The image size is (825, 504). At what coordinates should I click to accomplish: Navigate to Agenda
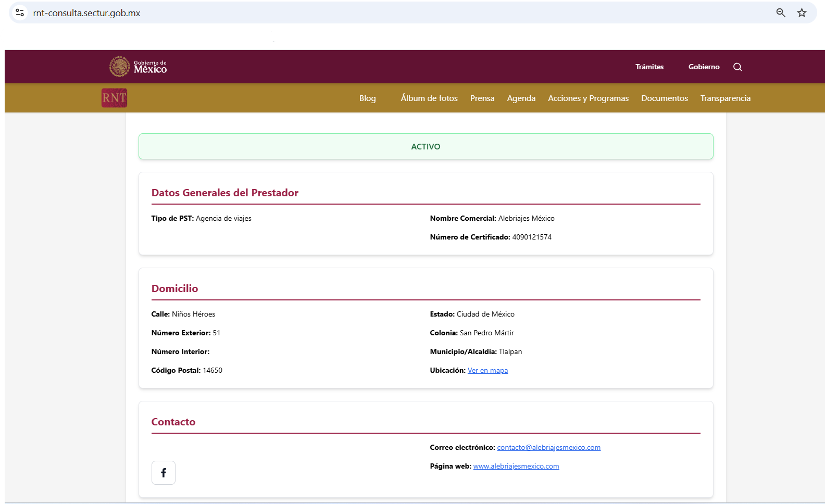[521, 98]
